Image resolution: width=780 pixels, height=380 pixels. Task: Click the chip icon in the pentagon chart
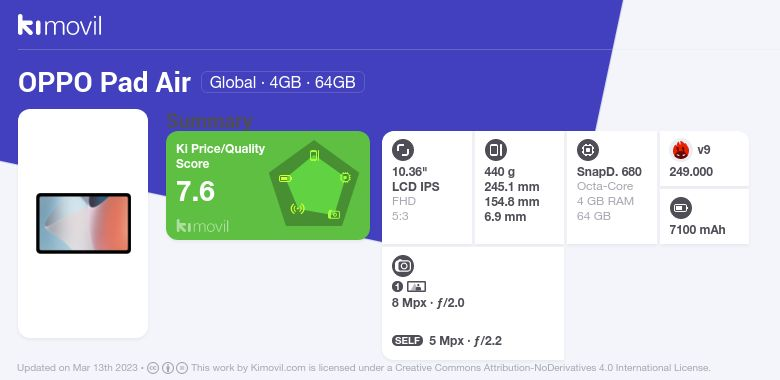(x=345, y=177)
